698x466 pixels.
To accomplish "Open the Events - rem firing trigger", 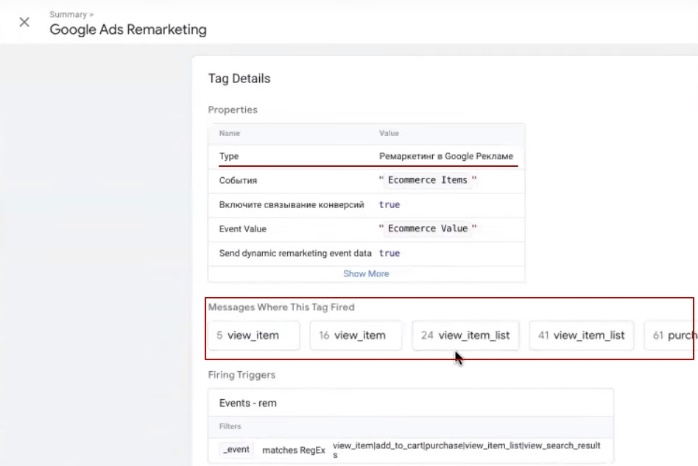I will coord(248,403).
